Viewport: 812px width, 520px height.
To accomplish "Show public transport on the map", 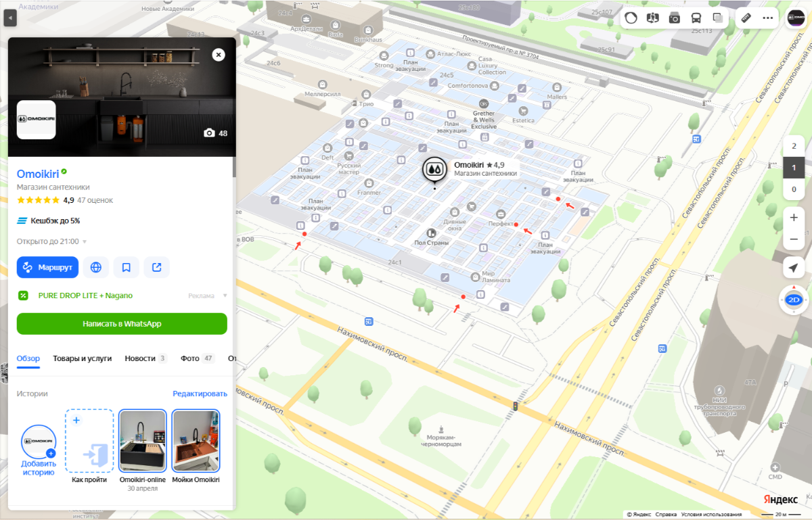I will 696,18.
